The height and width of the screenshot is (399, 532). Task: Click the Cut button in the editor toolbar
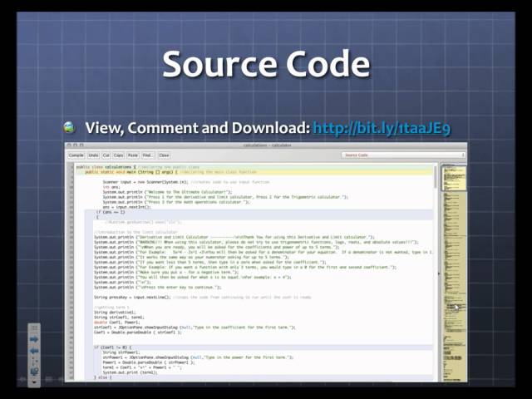(106, 155)
